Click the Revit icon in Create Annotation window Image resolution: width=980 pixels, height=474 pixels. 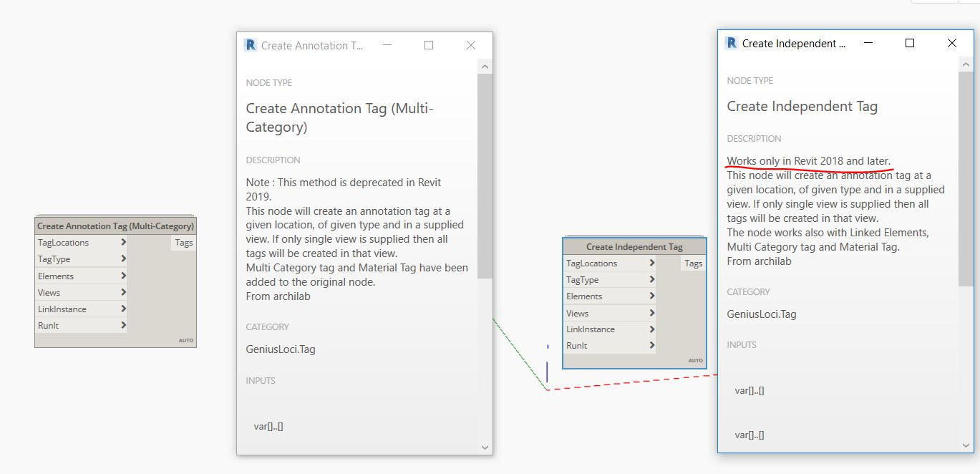pos(250,45)
